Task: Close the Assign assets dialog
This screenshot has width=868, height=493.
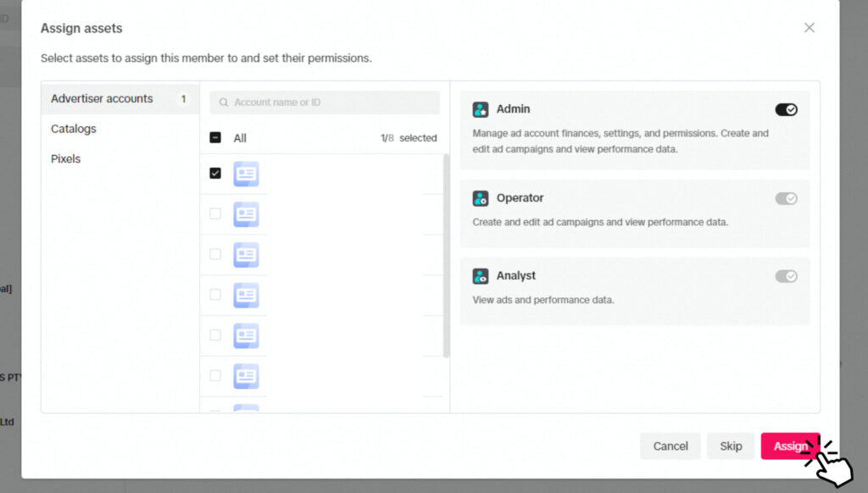Action: (x=809, y=28)
